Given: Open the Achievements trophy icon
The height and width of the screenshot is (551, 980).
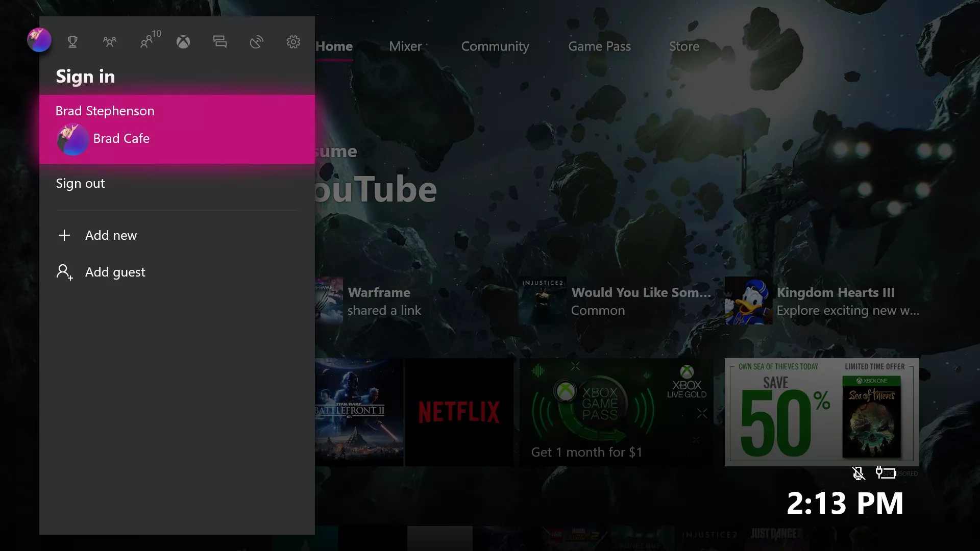Looking at the screenshot, I should pos(72,42).
